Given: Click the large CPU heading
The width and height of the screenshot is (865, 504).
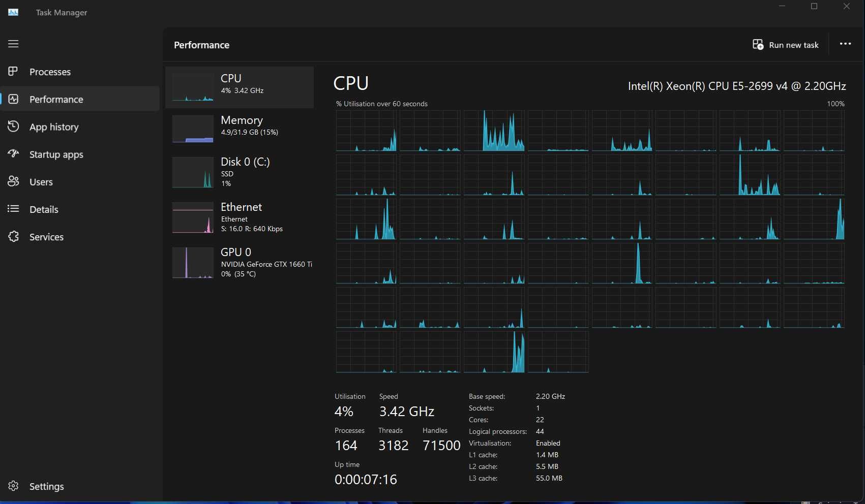Looking at the screenshot, I should coord(351,83).
